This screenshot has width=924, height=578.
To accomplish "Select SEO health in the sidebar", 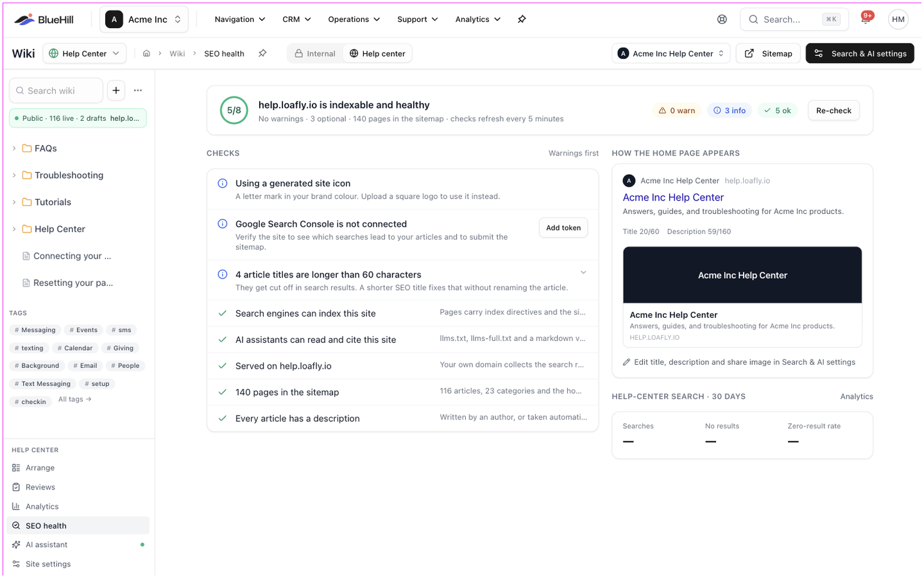I will pos(78,525).
